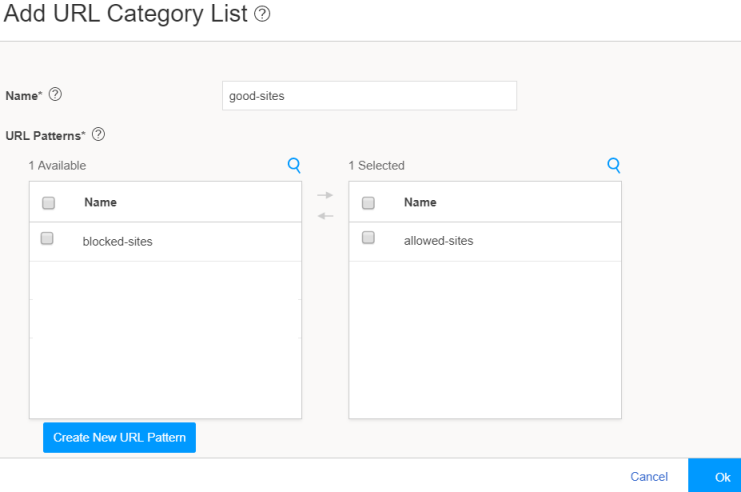Click right arrow to move pattern to Selected

pyautogui.click(x=325, y=195)
